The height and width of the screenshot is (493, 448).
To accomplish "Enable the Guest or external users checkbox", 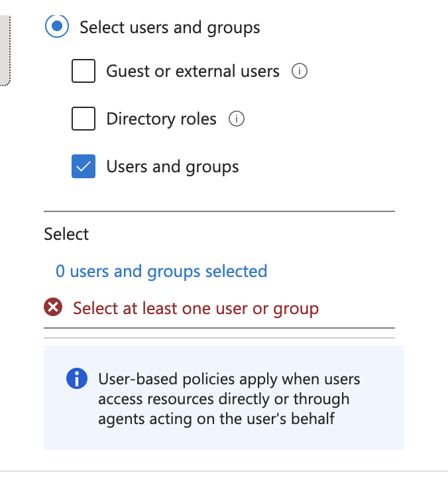I will [x=84, y=71].
